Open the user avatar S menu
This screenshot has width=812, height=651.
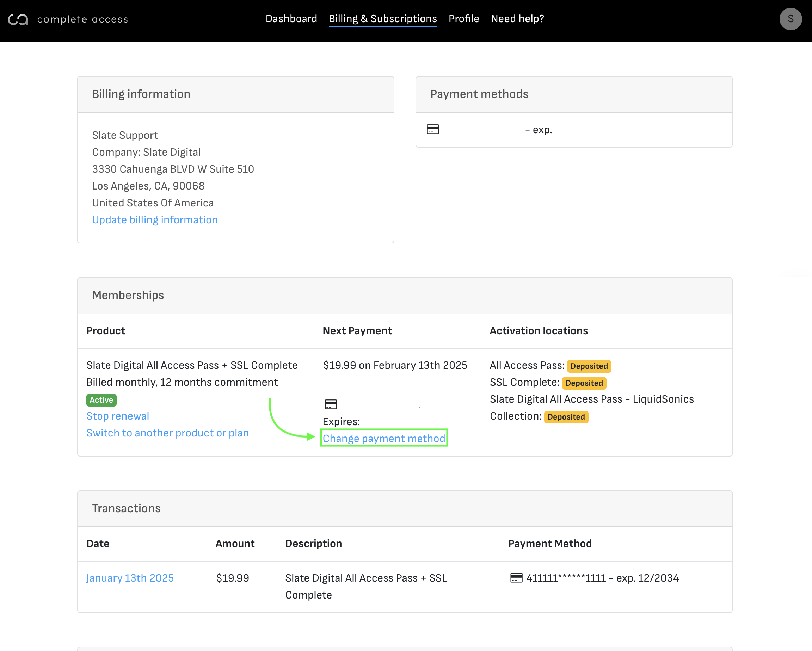[x=790, y=19]
